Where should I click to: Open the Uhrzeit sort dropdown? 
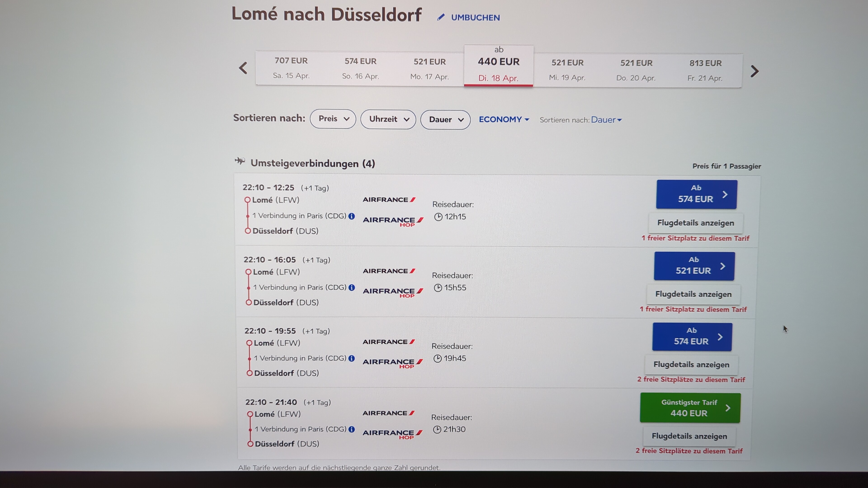pyautogui.click(x=388, y=119)
